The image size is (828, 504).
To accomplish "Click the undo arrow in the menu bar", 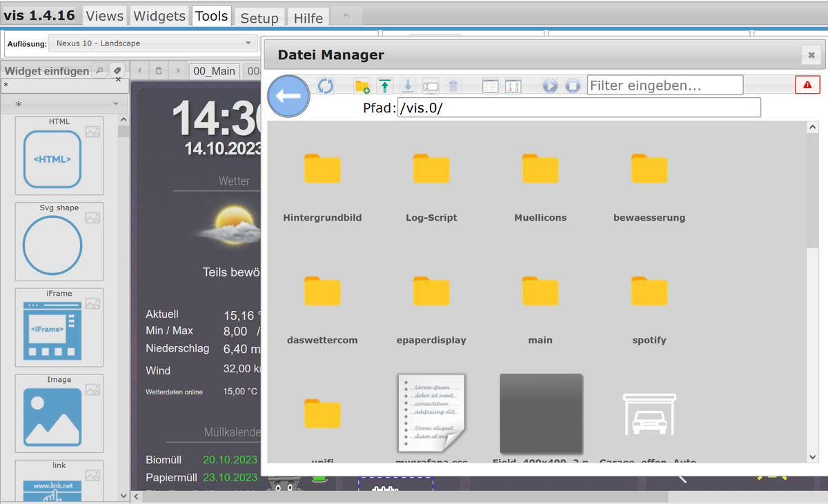I will point(346,16).
